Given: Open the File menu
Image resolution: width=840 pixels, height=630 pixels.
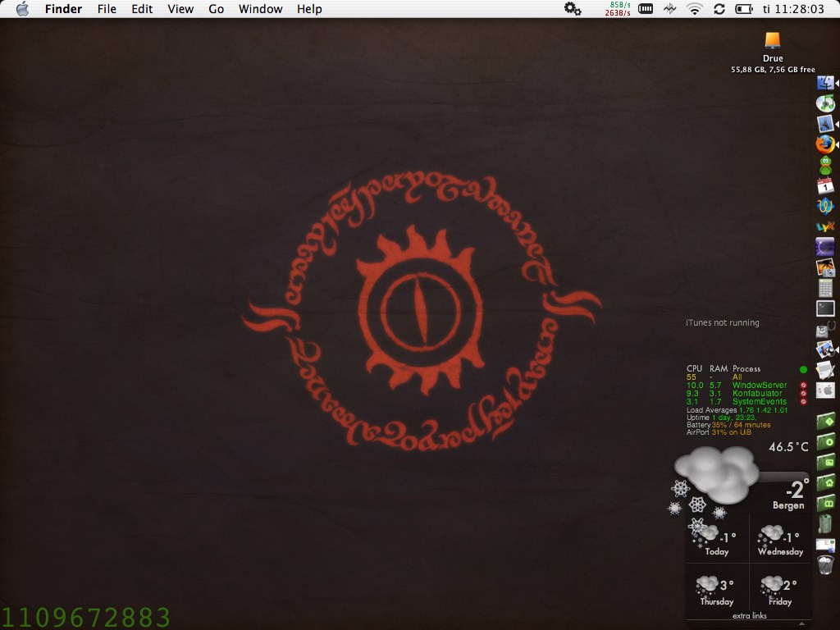Looking at the screenshot, I should pyautogui.click(x=107, y=9).
